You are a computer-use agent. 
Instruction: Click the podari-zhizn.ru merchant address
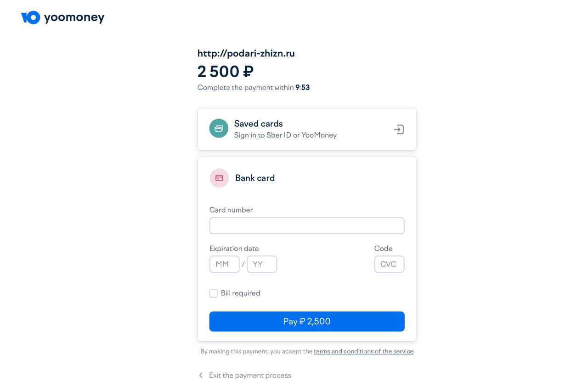[246, 53]
